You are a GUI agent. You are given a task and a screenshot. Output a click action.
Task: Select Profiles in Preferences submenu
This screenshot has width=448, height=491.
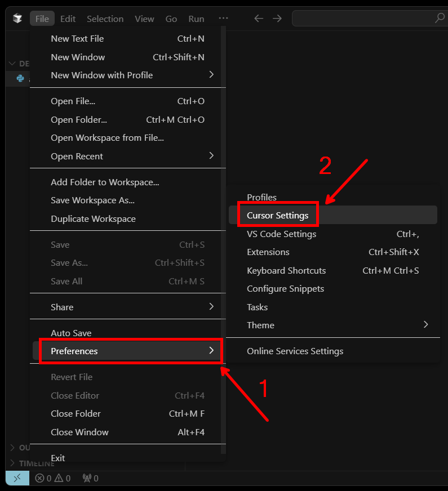(332, 197)
